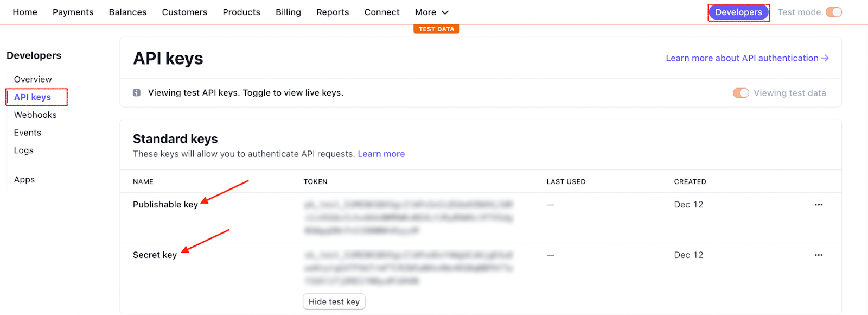Toggle Test mode switch in top bar
868x315 pixels.
tap(834, 12)
